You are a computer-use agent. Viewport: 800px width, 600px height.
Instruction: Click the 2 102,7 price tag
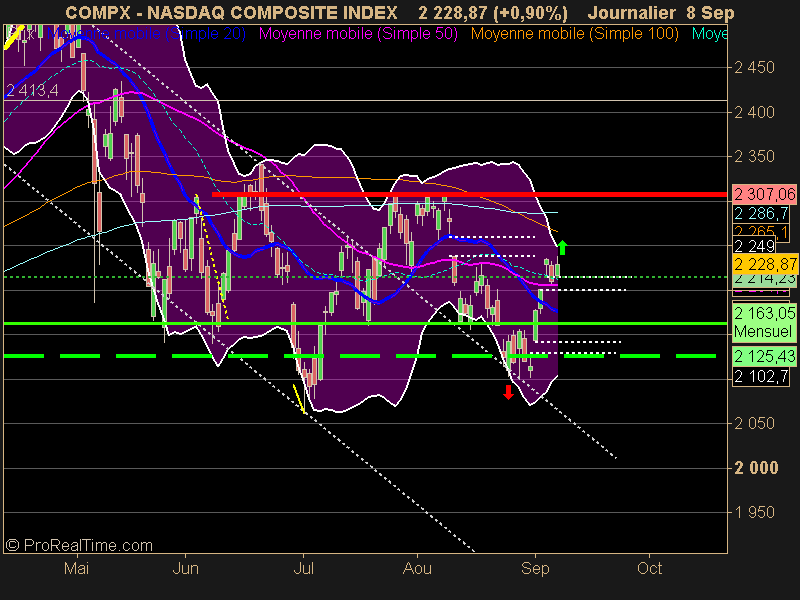click(761, 377)
